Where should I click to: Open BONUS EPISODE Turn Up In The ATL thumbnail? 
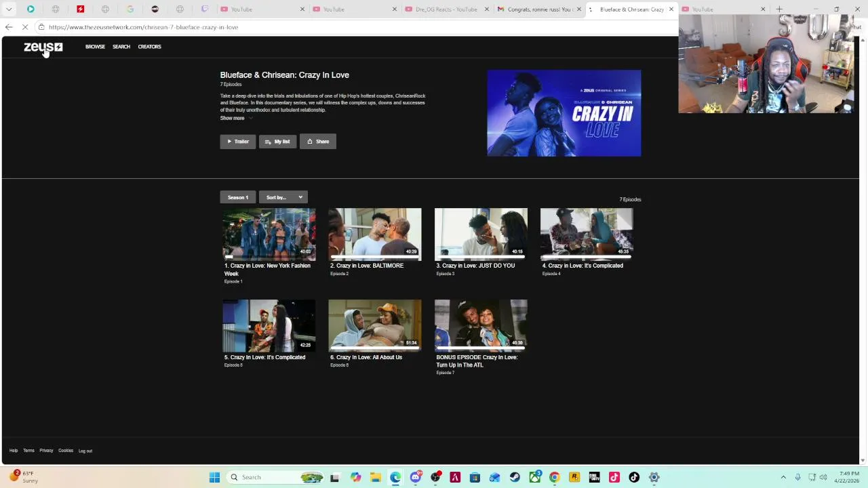pos(481,325)
